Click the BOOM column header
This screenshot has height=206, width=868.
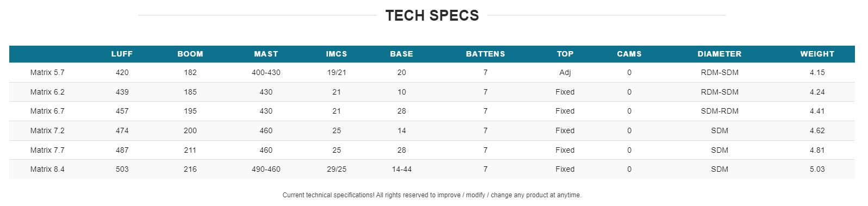[190, 54]
